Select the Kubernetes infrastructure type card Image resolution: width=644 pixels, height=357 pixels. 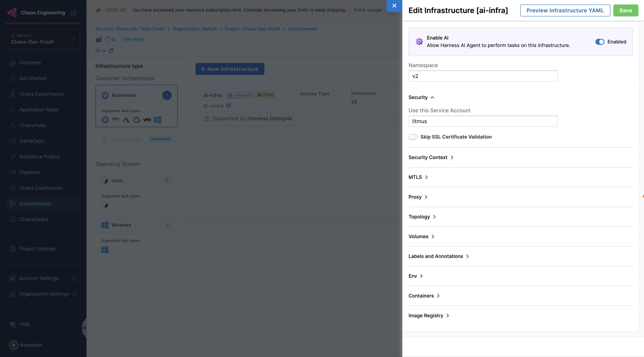(137, 106)
